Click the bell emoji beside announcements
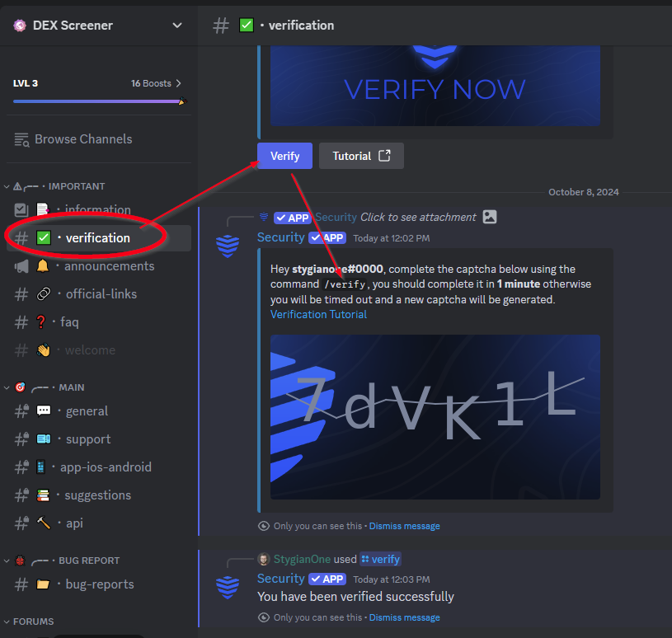672x638 pixels. pos(42,266)
